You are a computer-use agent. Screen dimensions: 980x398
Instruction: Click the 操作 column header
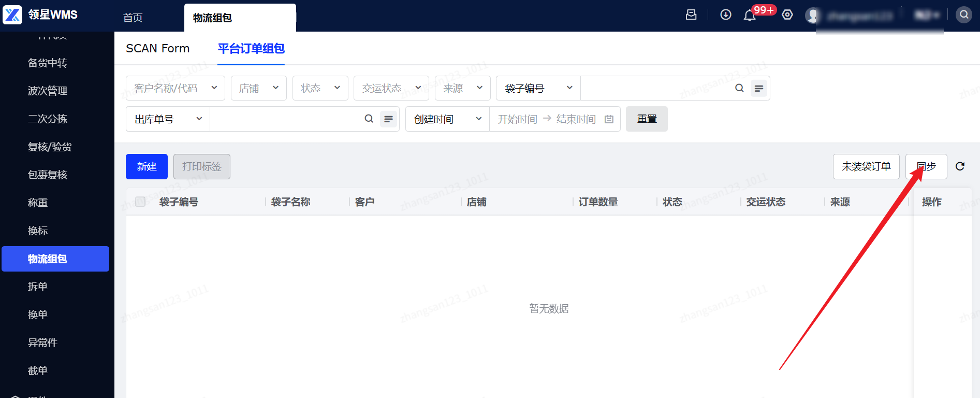(931, 202)
